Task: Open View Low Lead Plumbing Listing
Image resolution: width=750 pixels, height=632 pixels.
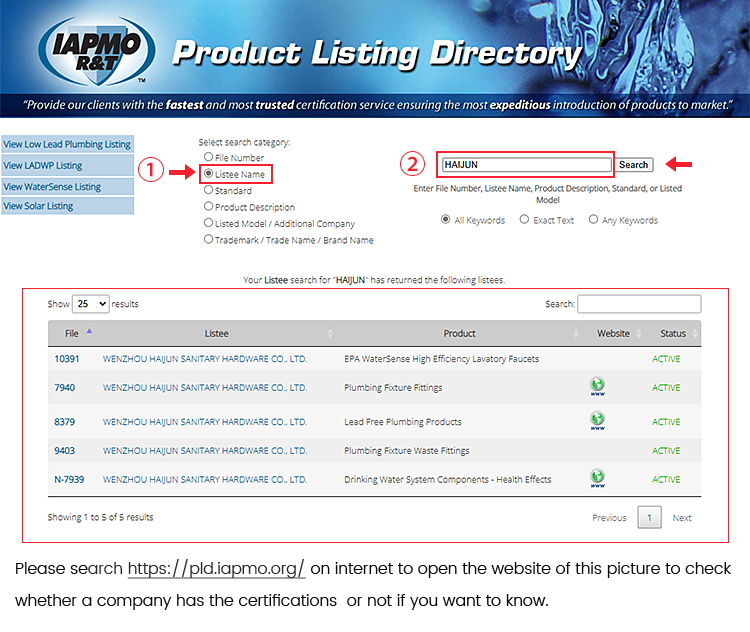Action: pos(67,145)
